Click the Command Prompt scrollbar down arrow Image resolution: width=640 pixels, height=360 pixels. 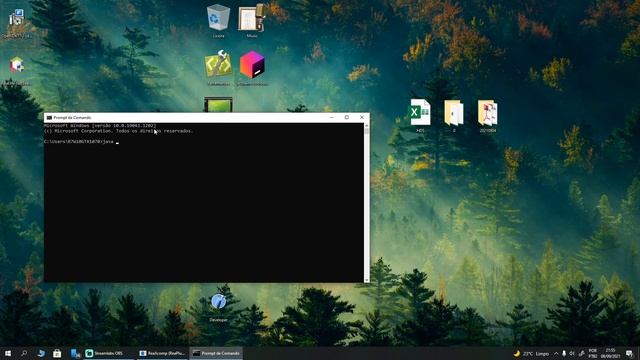point(367,280)
